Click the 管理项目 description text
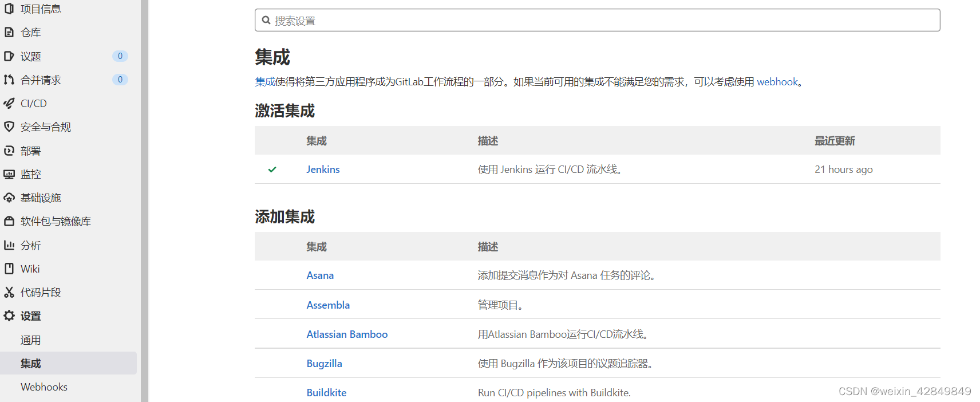The height and width of the screenshot is (402, 980). point(501,305)
